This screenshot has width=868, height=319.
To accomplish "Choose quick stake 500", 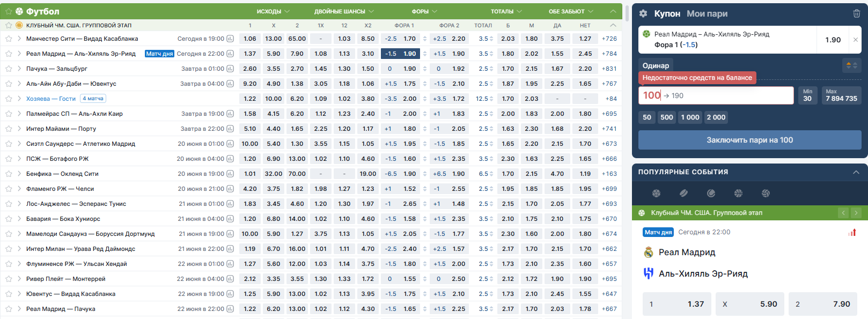I will coord(667,117).
